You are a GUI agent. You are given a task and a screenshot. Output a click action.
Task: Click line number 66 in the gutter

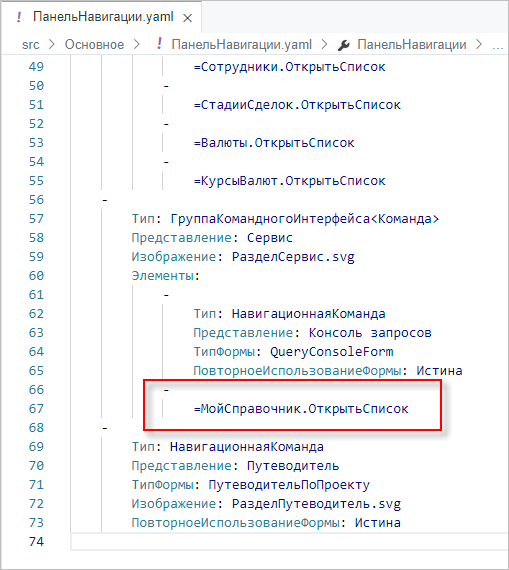(36, 389)
